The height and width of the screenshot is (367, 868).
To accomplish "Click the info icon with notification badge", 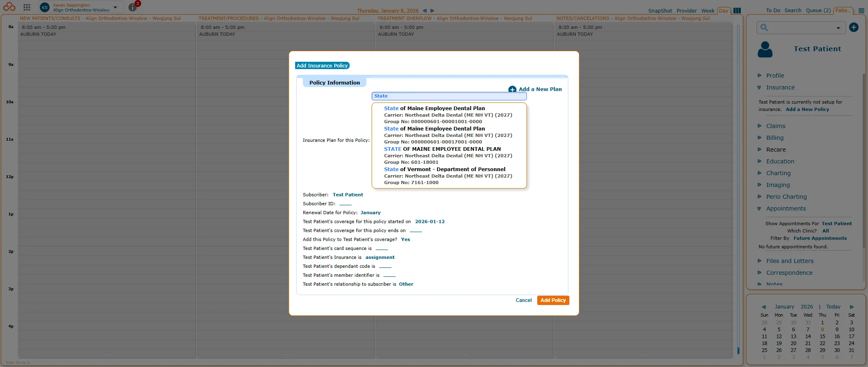I will point(132,7).
